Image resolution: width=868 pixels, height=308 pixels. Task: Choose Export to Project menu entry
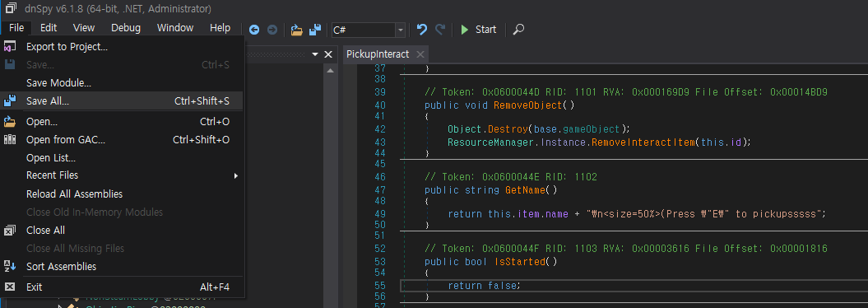(121, 47)
